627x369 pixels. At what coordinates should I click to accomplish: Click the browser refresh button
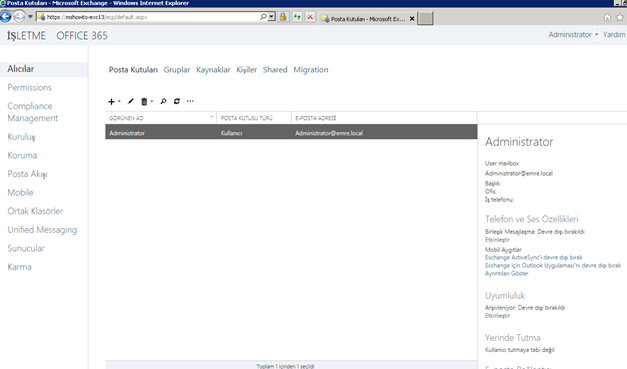pos(297,17)
